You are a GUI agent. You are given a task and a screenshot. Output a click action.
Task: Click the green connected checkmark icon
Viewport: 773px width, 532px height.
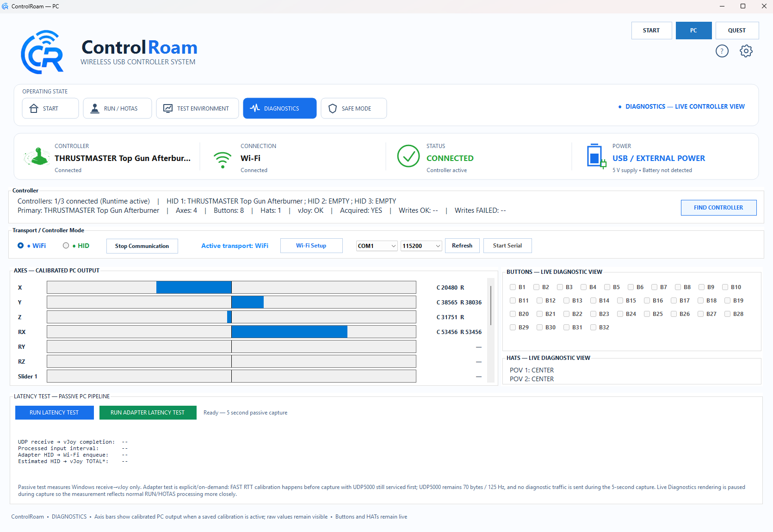coord(408,156)
